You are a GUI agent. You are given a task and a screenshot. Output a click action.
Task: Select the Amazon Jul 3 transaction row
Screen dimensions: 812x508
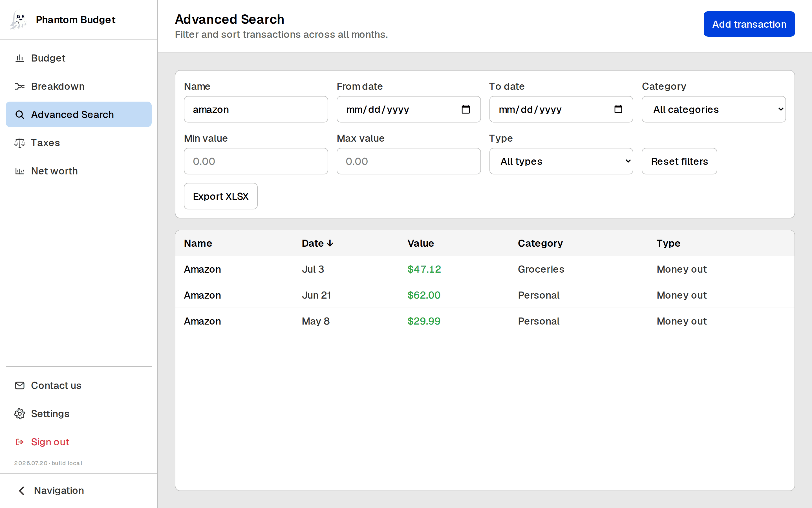point(485,269)
